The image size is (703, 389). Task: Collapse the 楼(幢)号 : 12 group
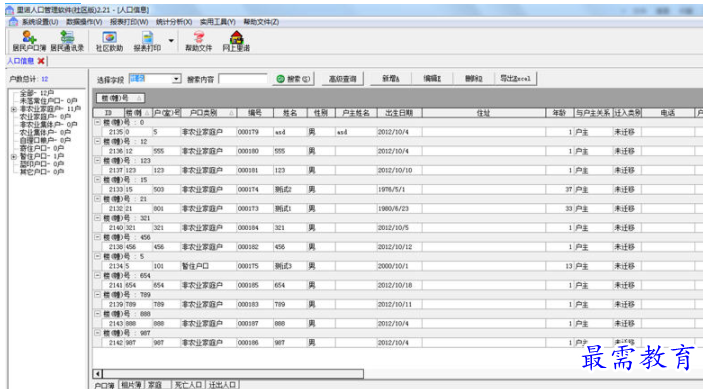[x=97, y=141]
